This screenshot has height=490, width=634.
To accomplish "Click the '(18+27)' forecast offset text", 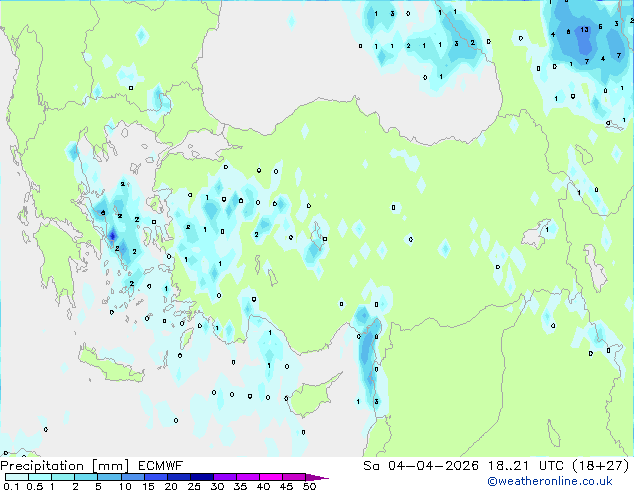I will coord(601,466).
